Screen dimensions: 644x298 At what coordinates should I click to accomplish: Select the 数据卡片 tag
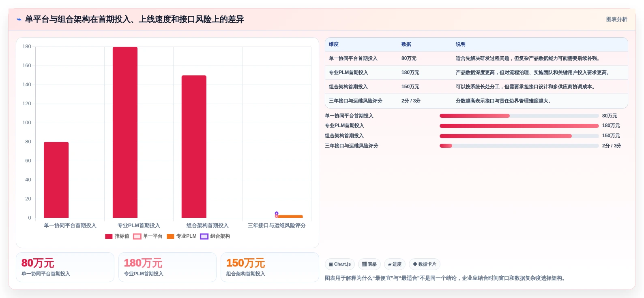point(425,264)
